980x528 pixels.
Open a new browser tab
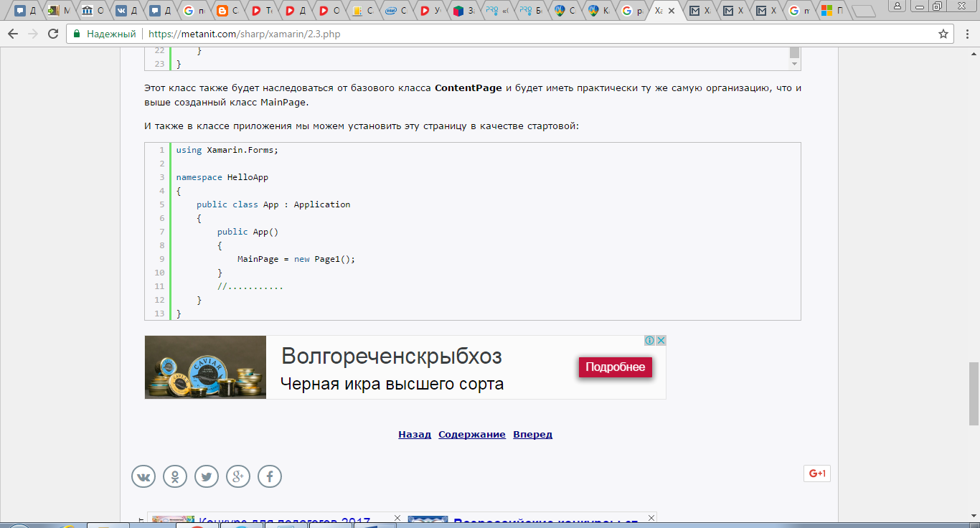tap(864, 11)
